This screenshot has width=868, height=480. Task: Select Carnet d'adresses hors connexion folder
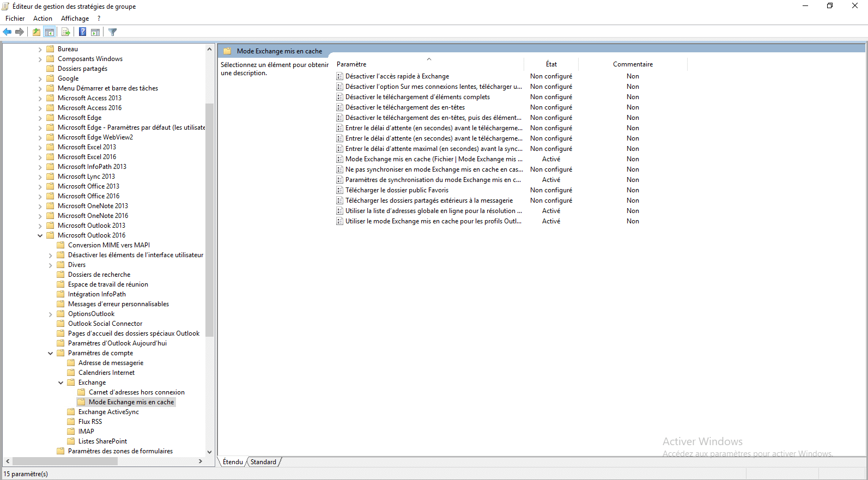click(136, 392)
